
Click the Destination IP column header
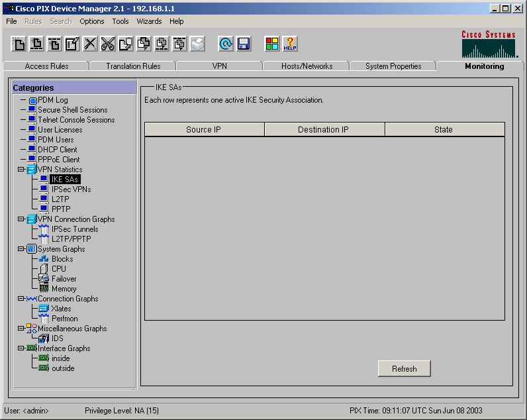point(324,129)
